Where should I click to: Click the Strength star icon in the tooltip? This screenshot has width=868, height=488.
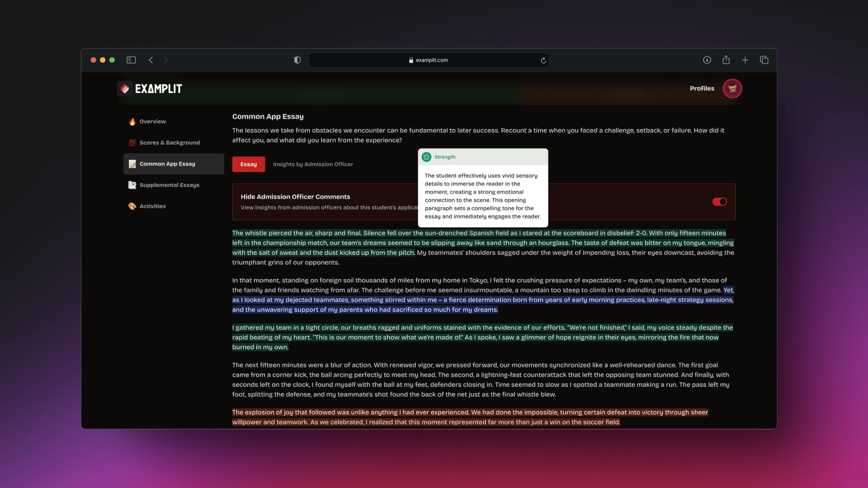427,156
